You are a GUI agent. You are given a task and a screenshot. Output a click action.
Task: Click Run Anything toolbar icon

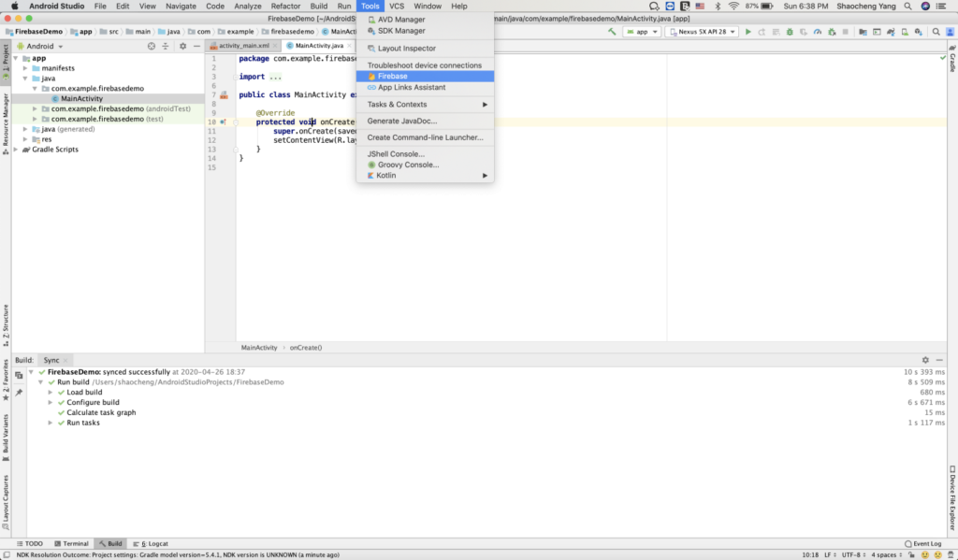877,32
